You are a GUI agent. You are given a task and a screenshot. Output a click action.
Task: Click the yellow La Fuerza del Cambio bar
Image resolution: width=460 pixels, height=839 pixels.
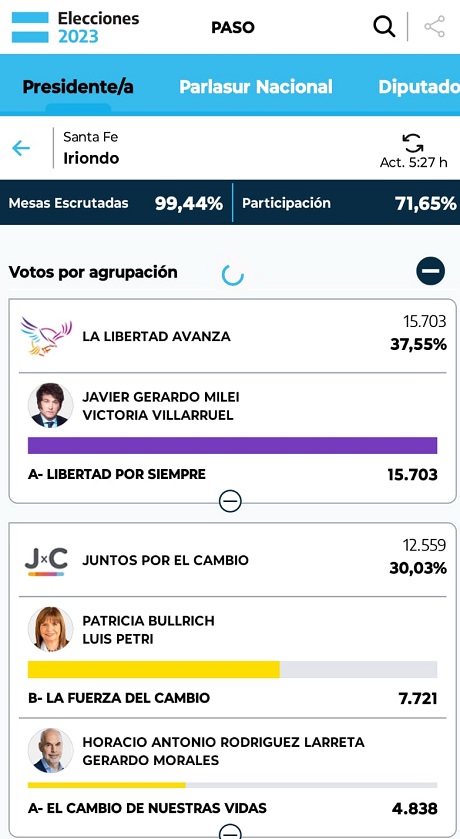coord(154,669)
